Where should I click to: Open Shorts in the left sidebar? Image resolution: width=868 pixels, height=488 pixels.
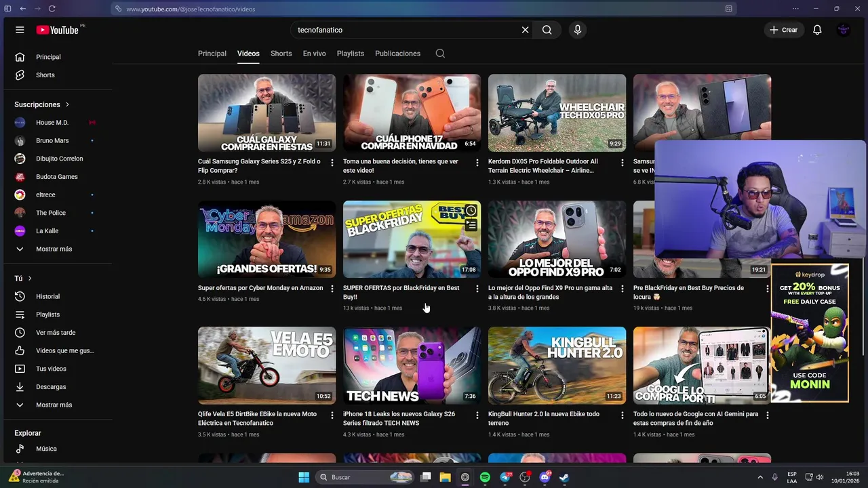[x=56, y=75]
